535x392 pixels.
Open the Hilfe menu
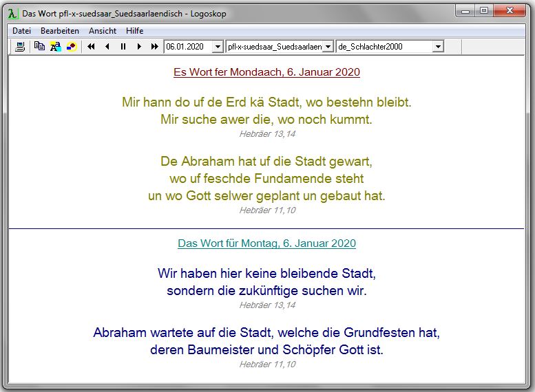pos(134,31)
